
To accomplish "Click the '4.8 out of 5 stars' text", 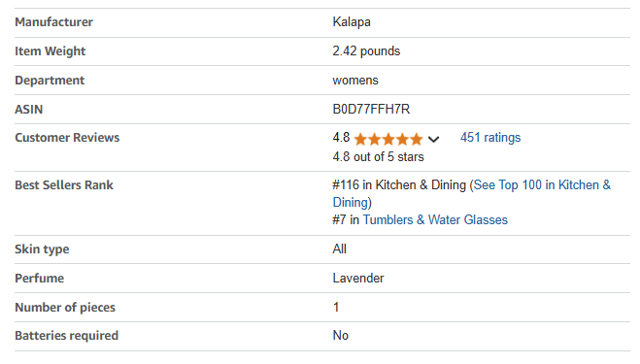I will click(x=378, y=156).
